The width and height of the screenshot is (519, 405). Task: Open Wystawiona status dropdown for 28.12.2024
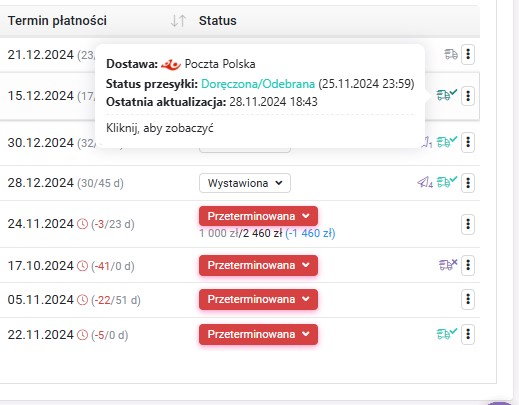pos(245,183)
